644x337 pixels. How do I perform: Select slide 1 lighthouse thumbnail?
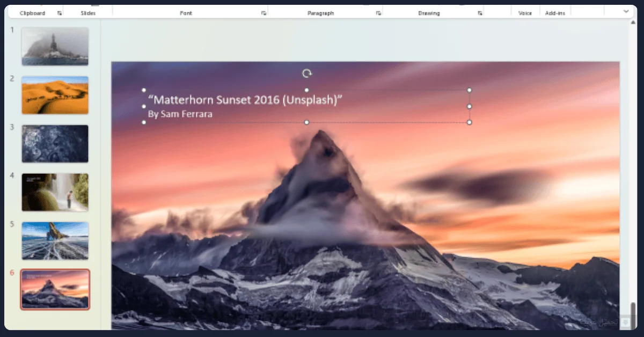pos(55,46)
